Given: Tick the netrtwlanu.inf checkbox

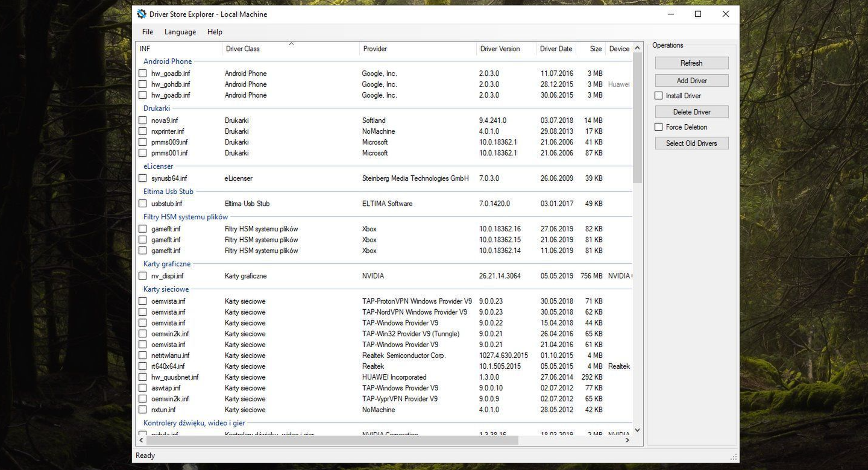Looking at the screenshot, I should click(143, 356).
